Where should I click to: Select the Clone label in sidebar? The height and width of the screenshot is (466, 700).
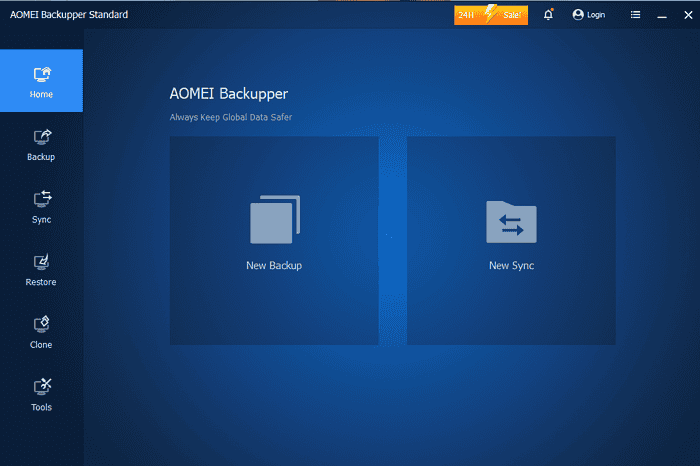pyautogui.click(x=41, y=345)
